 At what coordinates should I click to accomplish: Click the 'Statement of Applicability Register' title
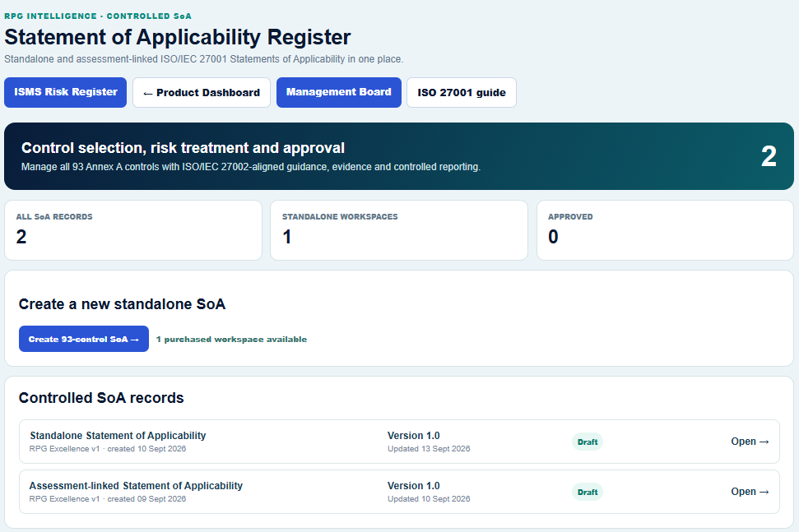[178, 38]
